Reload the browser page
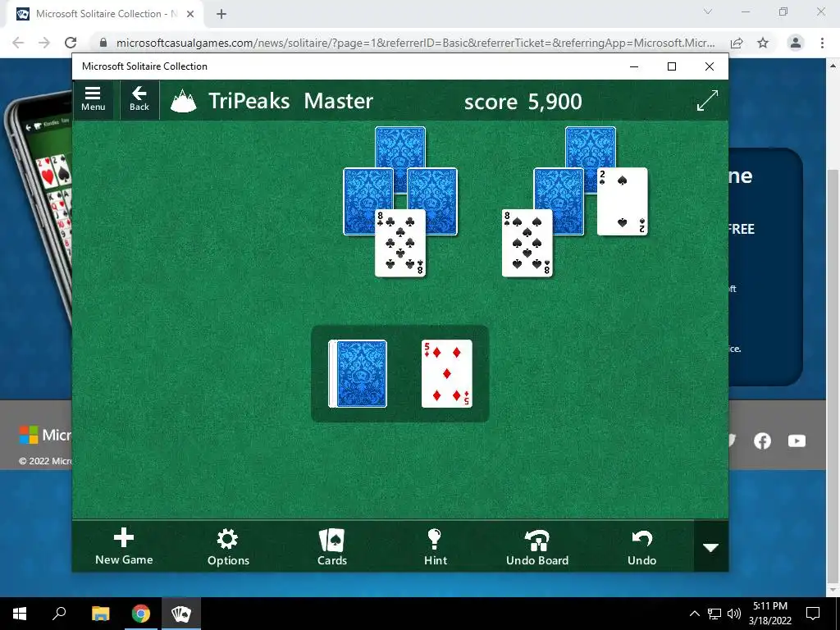The image size is (840, 630). (71, 43)
